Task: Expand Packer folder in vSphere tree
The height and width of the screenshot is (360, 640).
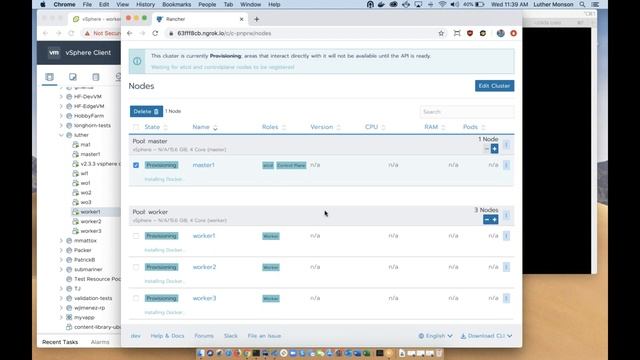Action: [61, 250]
